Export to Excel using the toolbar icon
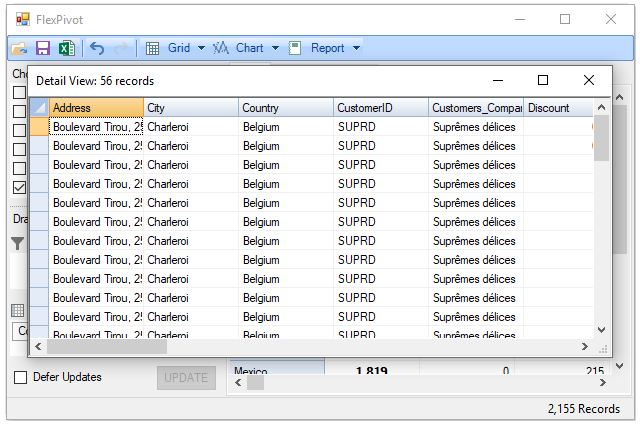This screenshot has height=426, width=640. tap(66, 48)
